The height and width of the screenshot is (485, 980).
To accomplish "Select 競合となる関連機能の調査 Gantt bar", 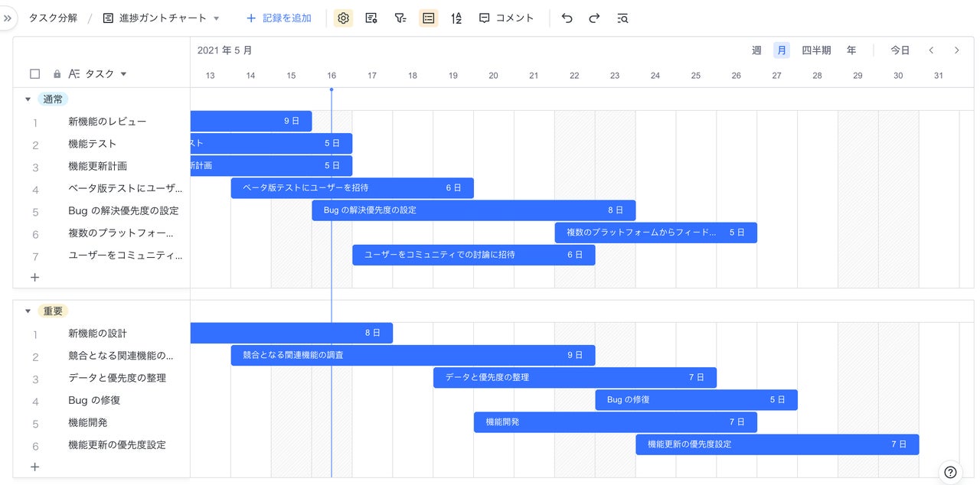I will pyautogui.click(x=413, y=355).
